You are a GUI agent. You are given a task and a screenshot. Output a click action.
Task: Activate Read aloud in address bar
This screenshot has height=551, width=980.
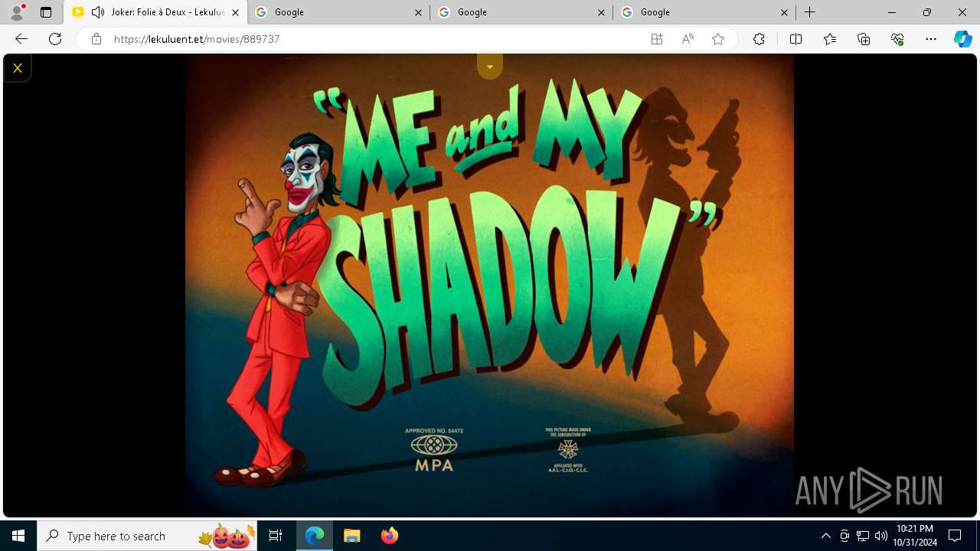(688, 39)
